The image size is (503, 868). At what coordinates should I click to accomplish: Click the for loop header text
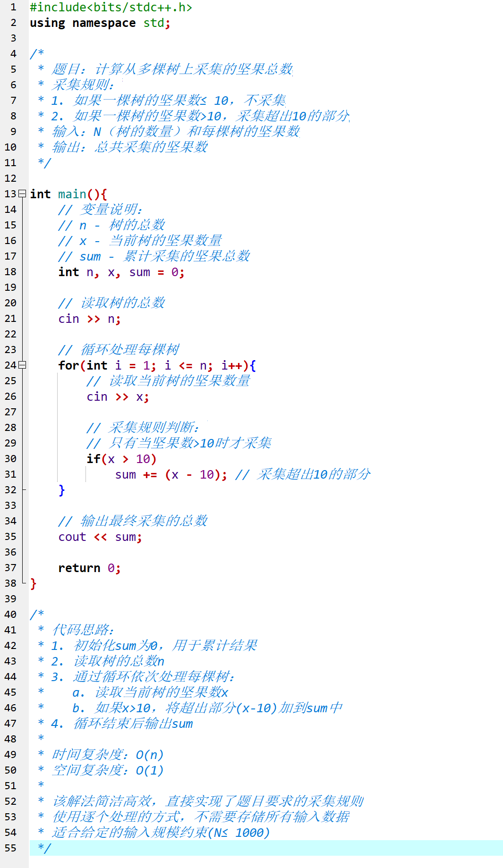tap(157, 365)
